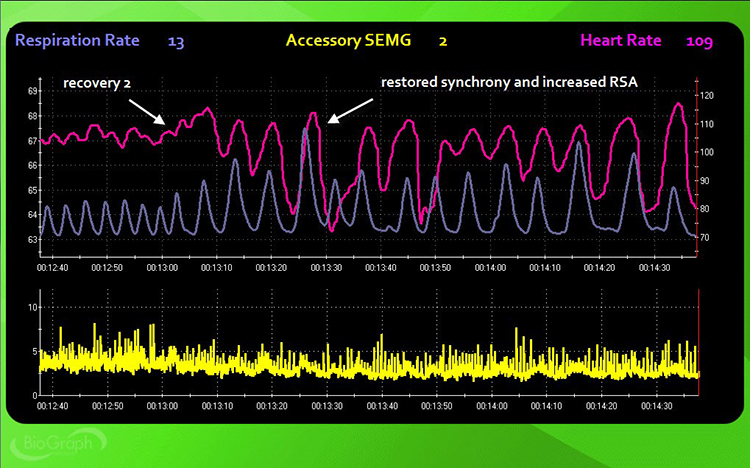Click the respiration rate value 13

(x=176, y=41)
